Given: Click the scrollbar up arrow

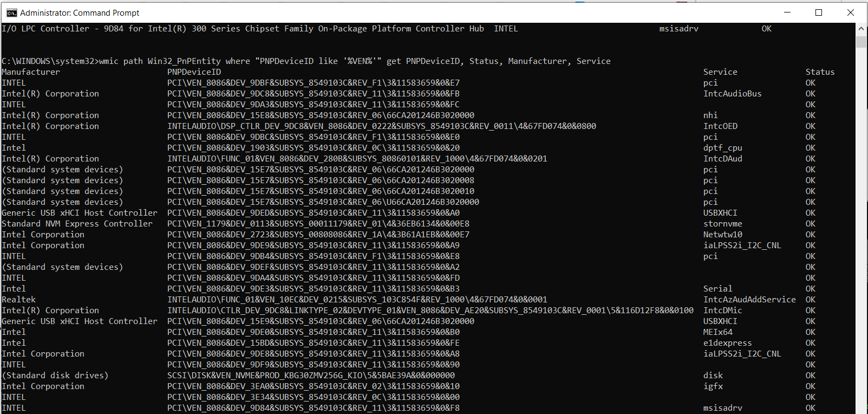Looking at the screenshot, I should point(861,28).
